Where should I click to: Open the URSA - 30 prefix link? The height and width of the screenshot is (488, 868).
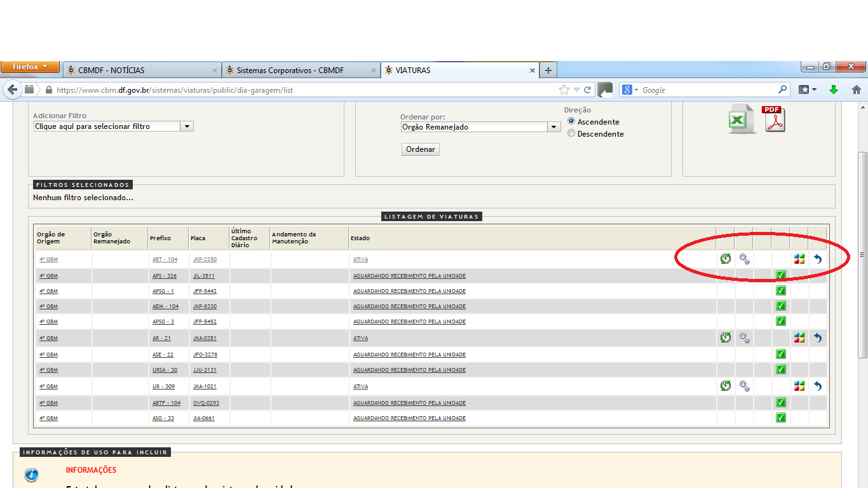[x=165, y=370]
